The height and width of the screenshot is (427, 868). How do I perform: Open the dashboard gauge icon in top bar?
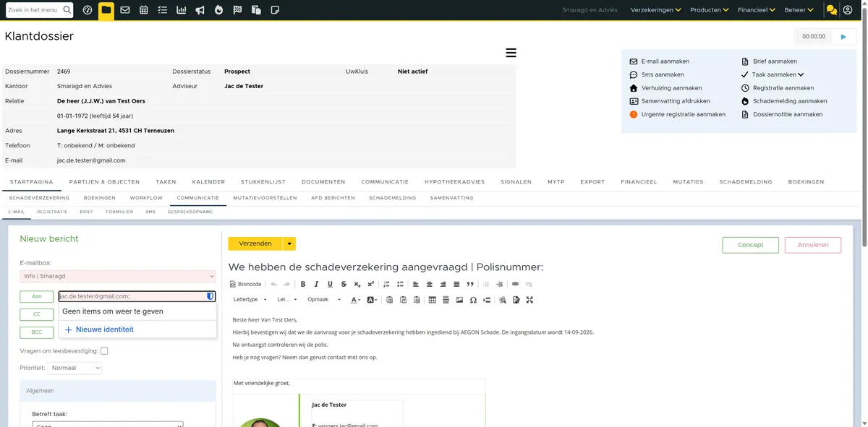pos(88,10)
